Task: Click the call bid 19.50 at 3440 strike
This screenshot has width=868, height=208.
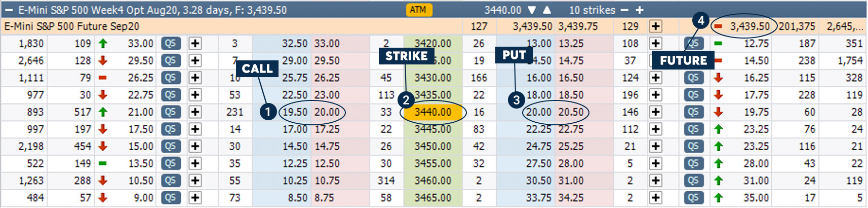Action: coord(295,112)
